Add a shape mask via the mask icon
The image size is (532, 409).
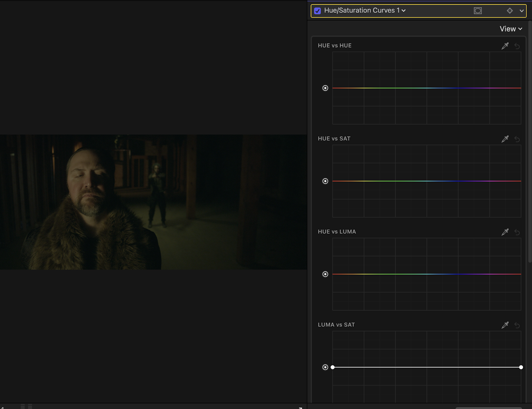point(478,11)
